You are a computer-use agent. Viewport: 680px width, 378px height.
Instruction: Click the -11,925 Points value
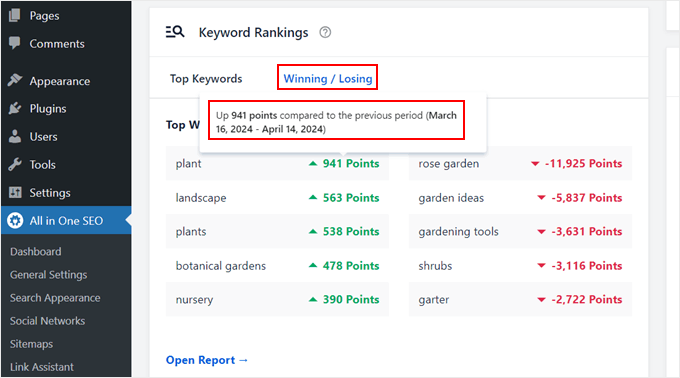[584, 163]
